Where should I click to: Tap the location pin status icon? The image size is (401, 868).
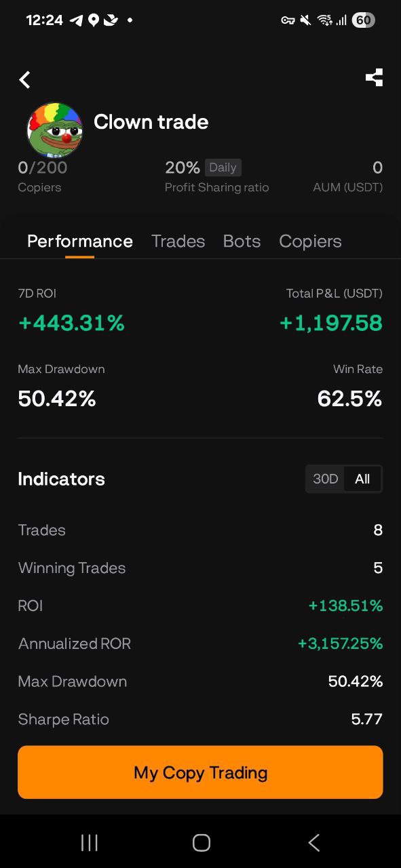94,20
